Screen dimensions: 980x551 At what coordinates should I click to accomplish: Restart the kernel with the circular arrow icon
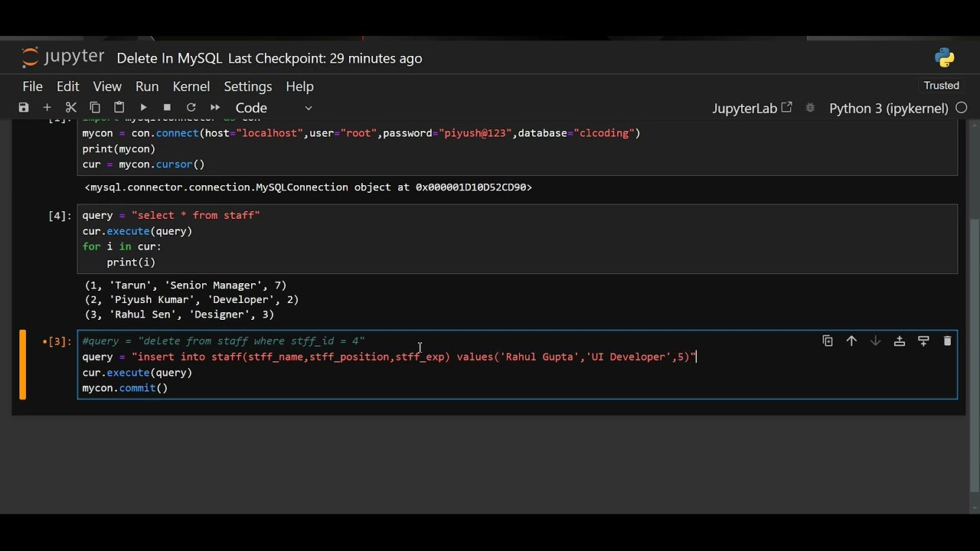click(191, 108)
